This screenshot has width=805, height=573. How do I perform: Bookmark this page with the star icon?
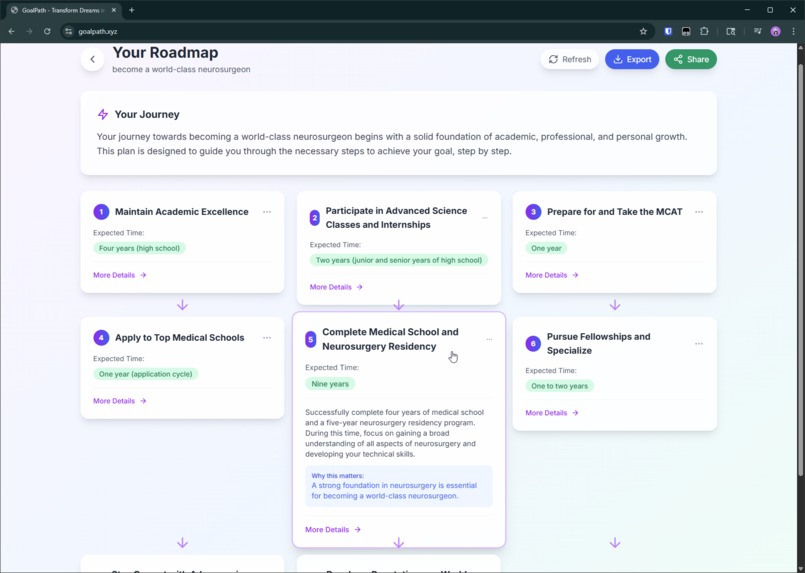click(x=643, y=31)
